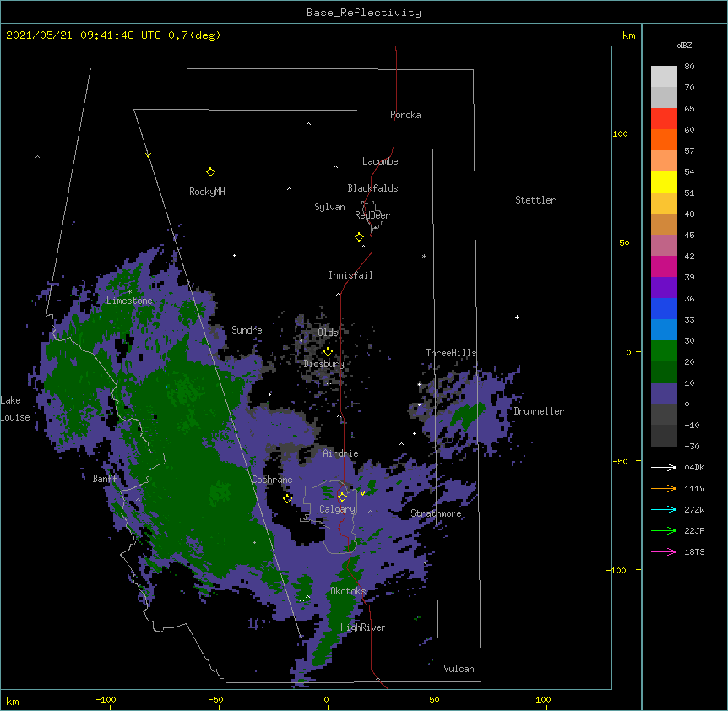This screenshot has width=728, height=711.
Task: Select the purple 10 dBZ color swatch
Action: (x=664, y=393)
